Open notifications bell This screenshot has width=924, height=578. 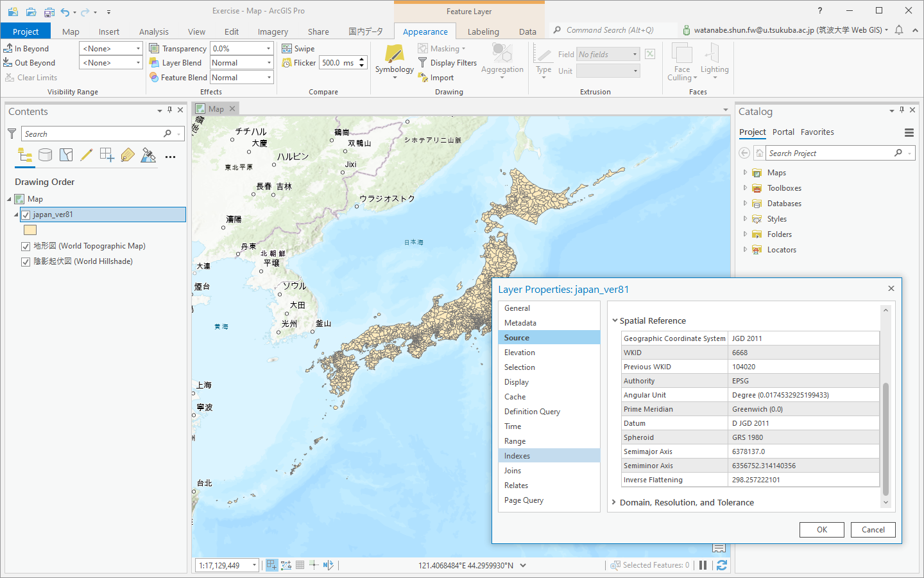[x=899, y=30]
